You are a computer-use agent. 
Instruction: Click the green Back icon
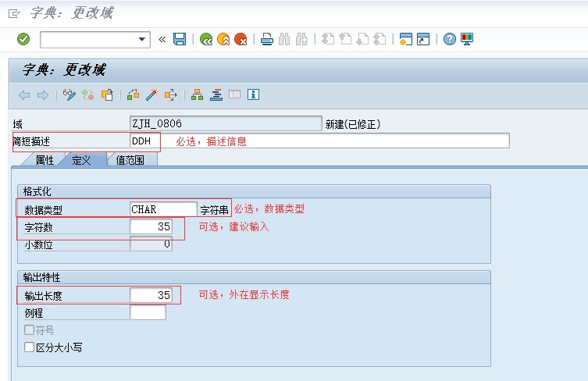(x=206, y=39)
